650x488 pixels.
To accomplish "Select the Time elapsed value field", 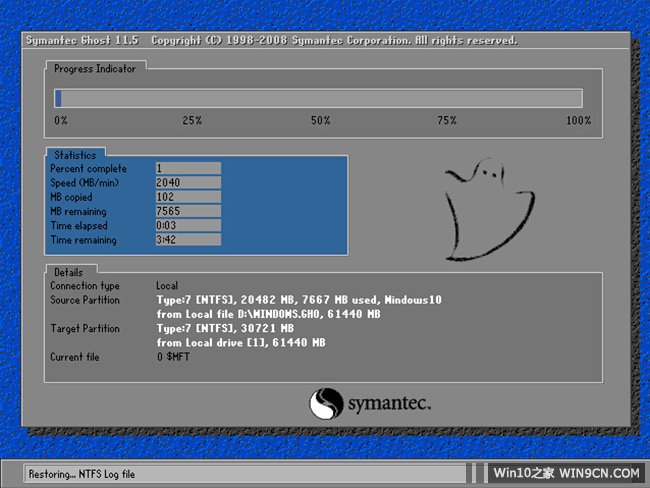I will [x=187, y=226].
